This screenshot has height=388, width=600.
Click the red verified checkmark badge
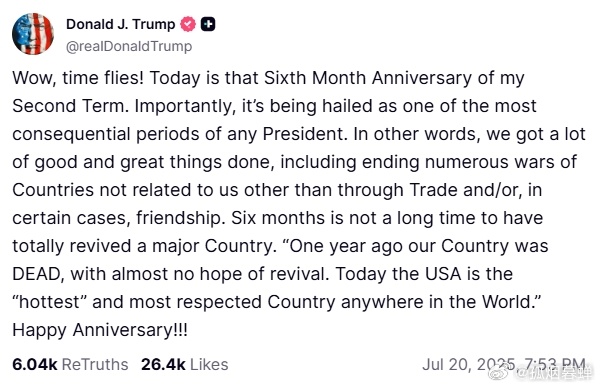(x=188, y=24)
